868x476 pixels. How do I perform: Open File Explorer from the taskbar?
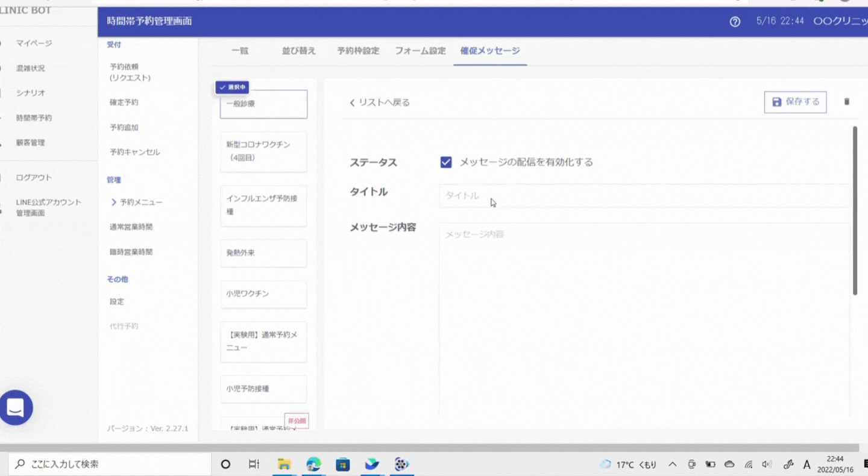coord(284,464)
